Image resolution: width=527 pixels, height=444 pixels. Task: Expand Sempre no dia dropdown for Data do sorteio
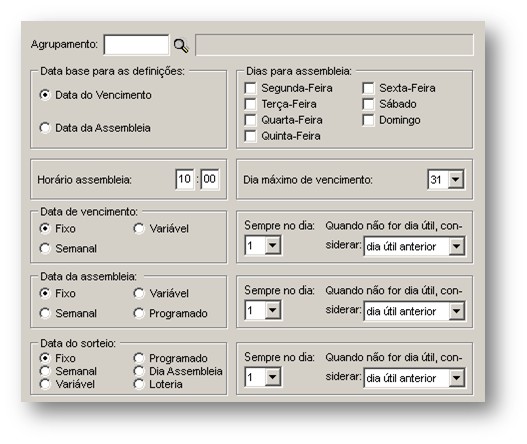[264, 377]
